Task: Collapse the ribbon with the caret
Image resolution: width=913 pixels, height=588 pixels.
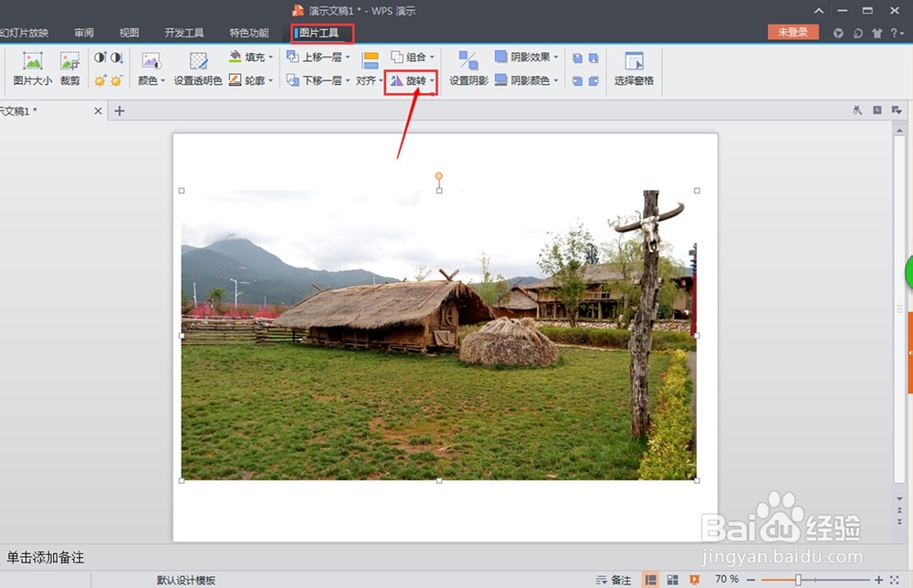Action: pyautogui.click(x=819, y=10)
